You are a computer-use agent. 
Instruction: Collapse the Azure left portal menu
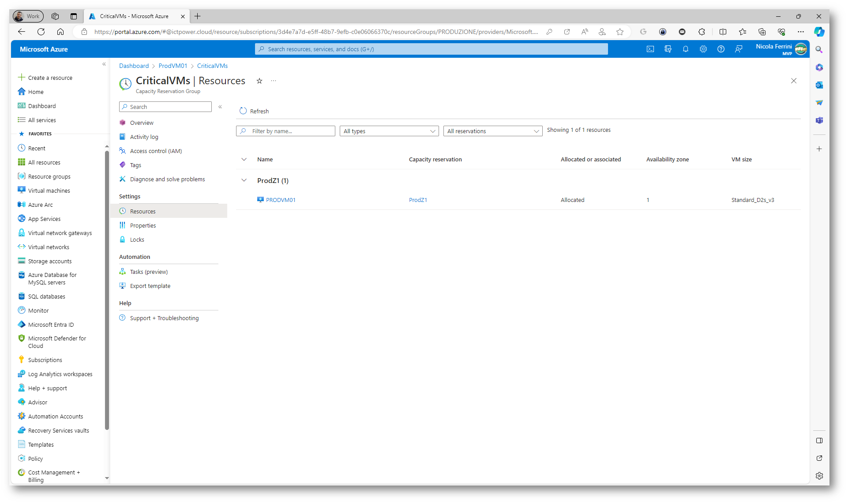(104, 64)
